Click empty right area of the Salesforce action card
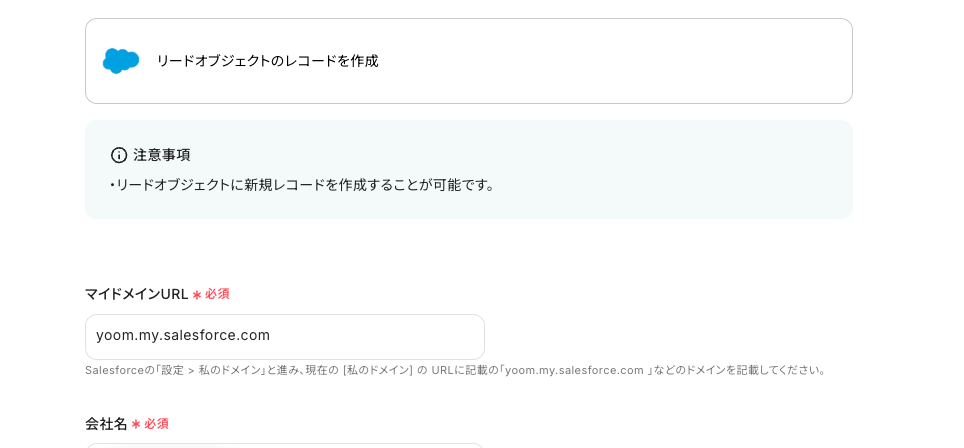964x448 pixels. 650,61
